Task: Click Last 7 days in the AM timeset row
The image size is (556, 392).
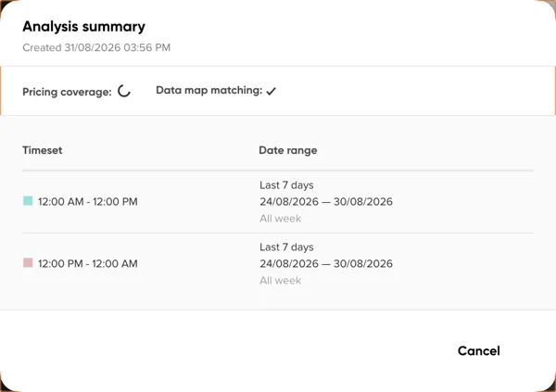Action: point(286,185)
